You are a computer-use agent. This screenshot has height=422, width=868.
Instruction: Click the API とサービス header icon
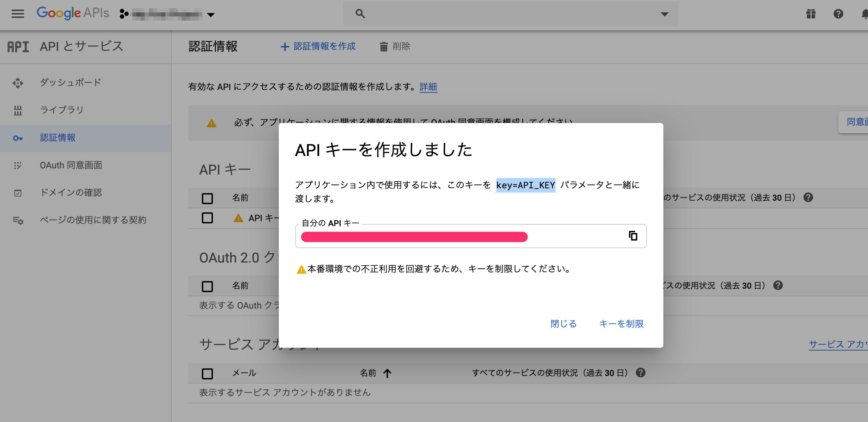pyautogui.click(x=18, y=46)
